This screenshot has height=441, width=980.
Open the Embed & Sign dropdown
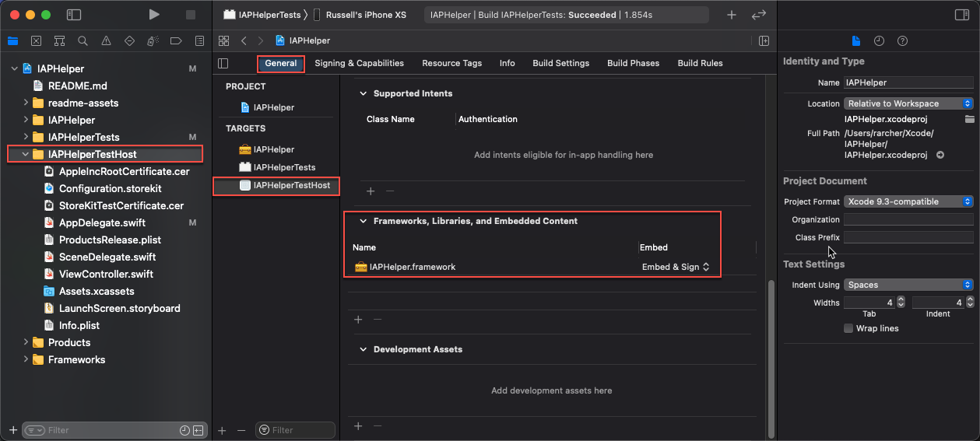tap(676, 267)
